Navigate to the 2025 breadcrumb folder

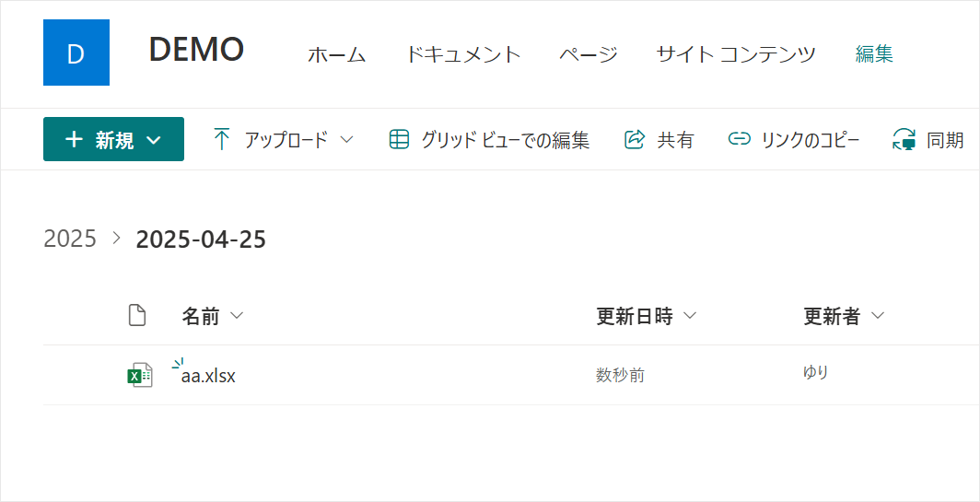coord(70,239)
